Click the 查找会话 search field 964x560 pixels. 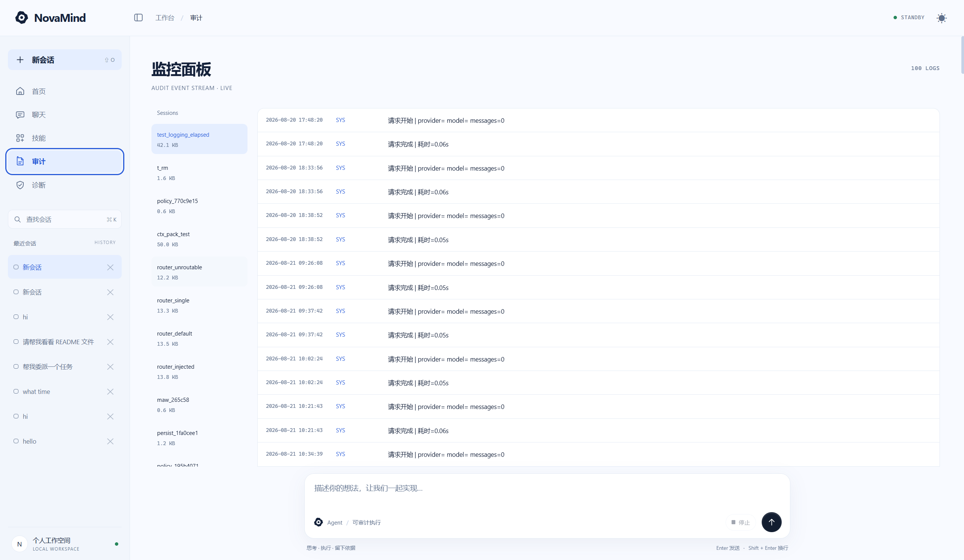click(x=65, y=220)
